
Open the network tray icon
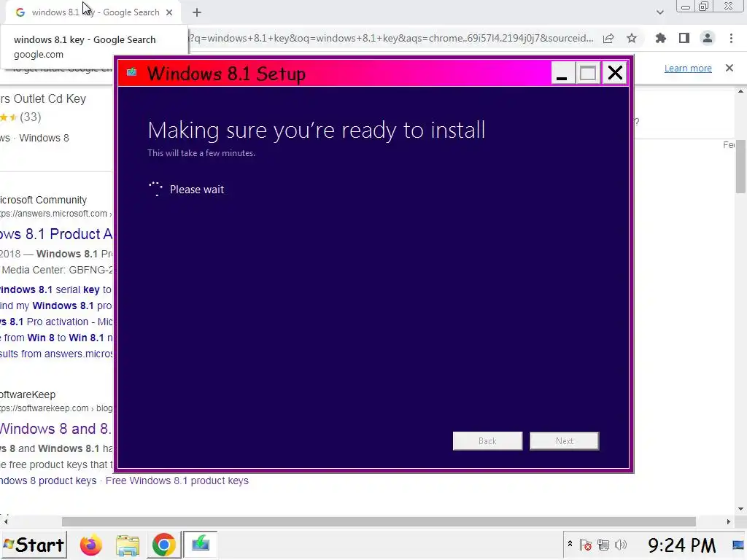(603, 545)
